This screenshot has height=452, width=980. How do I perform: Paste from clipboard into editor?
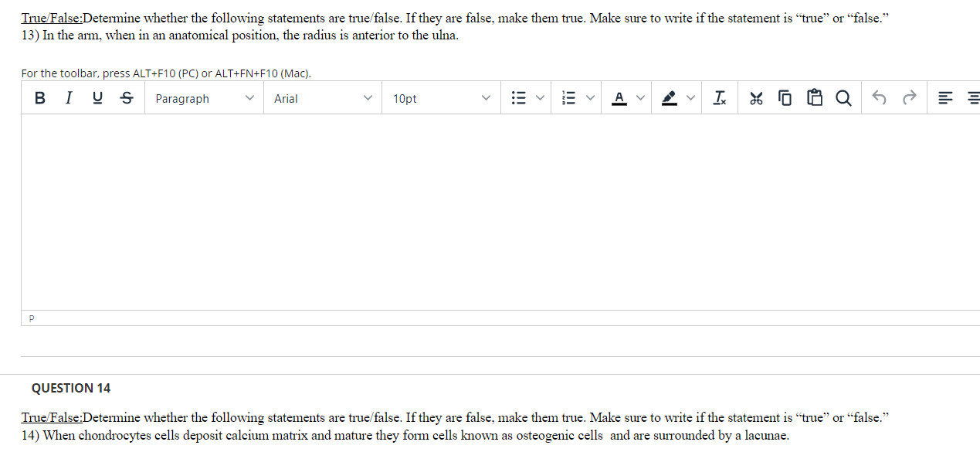pos(815,98)
